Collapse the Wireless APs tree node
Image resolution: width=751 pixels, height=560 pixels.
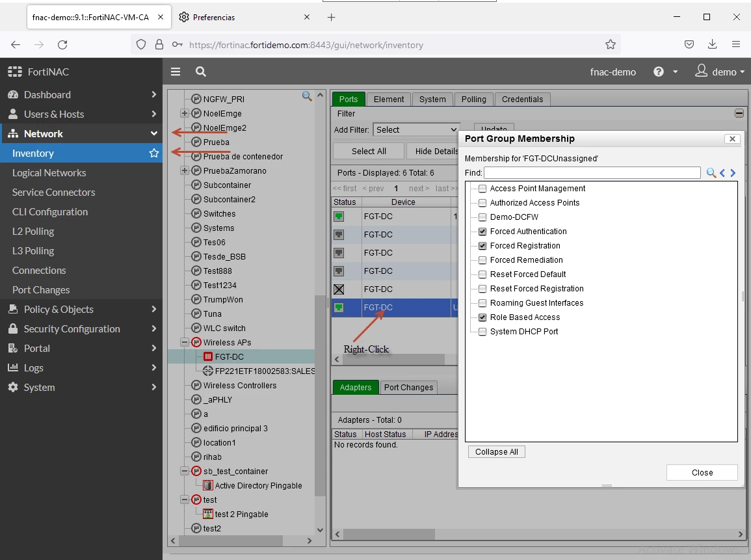(185, 342)
